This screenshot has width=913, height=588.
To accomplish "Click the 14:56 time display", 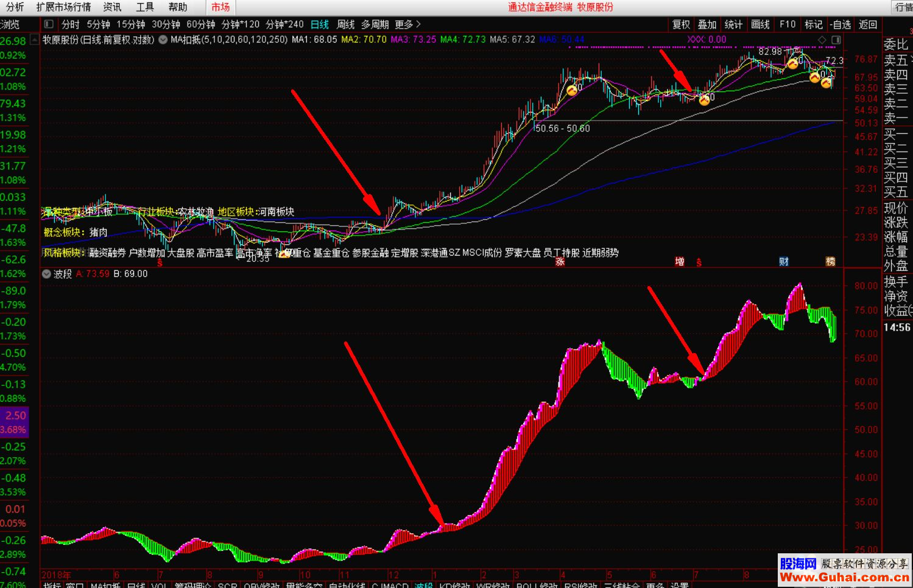I will 897,327.
